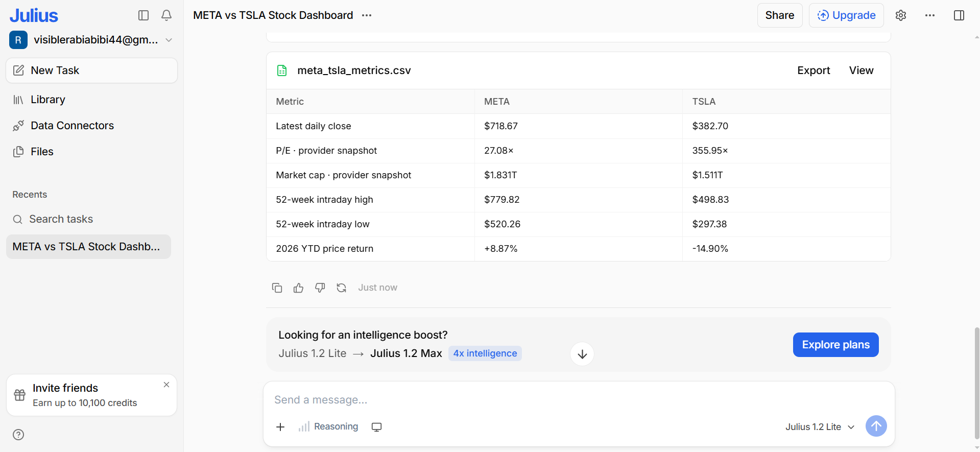The height and width of the screenshot is (452, 980).
Task: Click the Julius logo
Action: pos(34,15)
